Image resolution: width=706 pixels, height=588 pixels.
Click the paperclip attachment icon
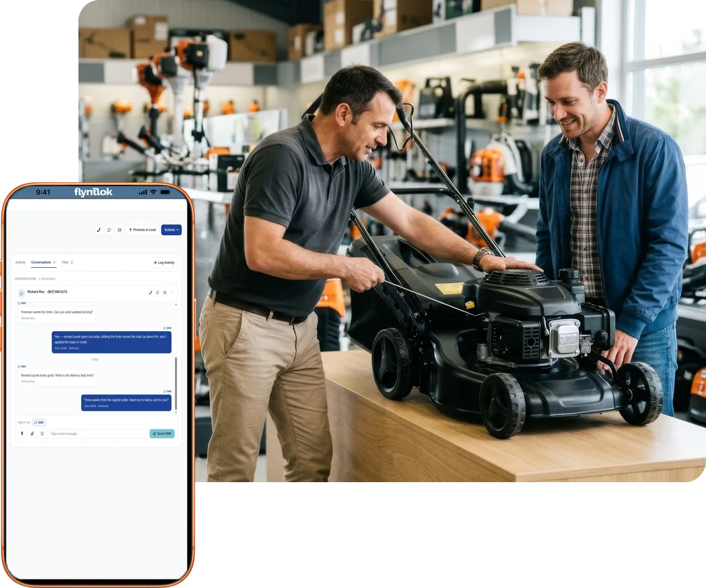click(x=32, y=434)
